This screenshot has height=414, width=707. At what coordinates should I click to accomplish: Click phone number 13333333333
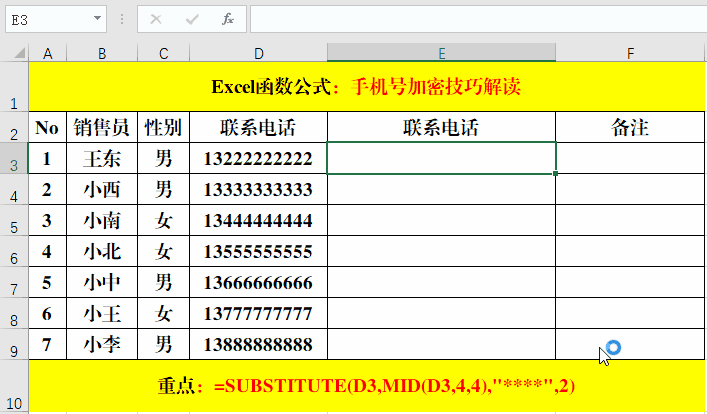coord(258,189)
